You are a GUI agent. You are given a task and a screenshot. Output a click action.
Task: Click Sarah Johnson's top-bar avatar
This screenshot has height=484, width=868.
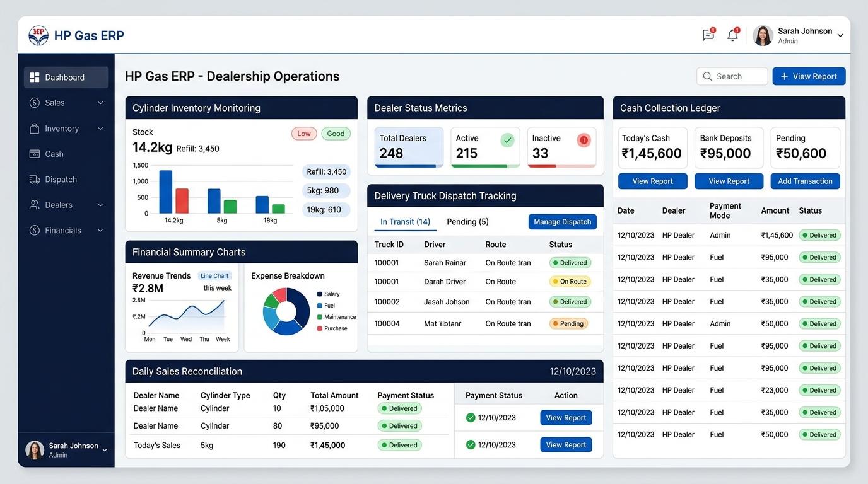763,35
